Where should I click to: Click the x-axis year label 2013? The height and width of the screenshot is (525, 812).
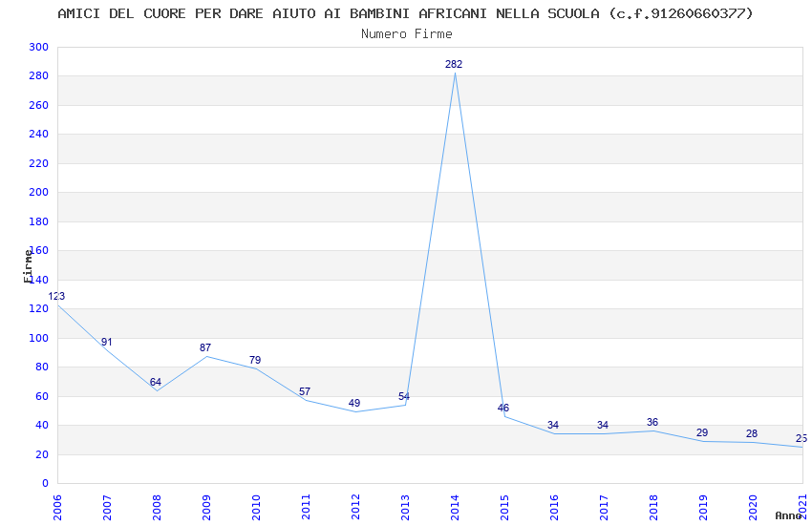pyautogui.click(x=405, y=507)
